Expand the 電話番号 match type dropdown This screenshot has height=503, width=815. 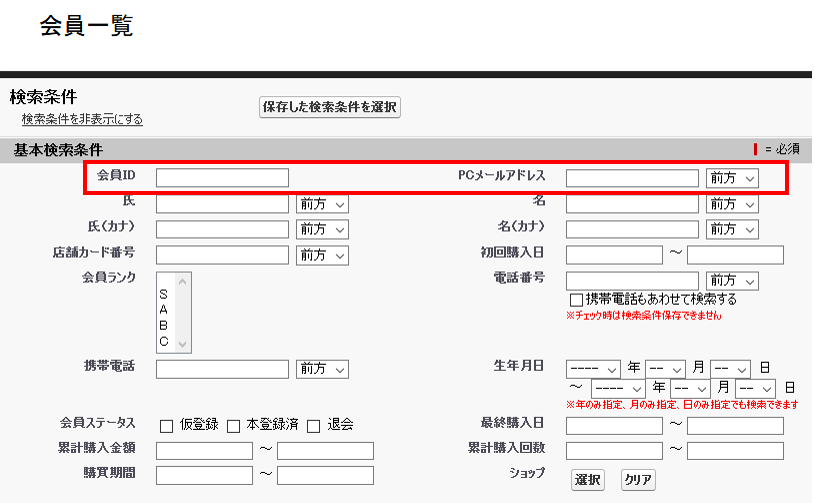[x=732, y=280]
